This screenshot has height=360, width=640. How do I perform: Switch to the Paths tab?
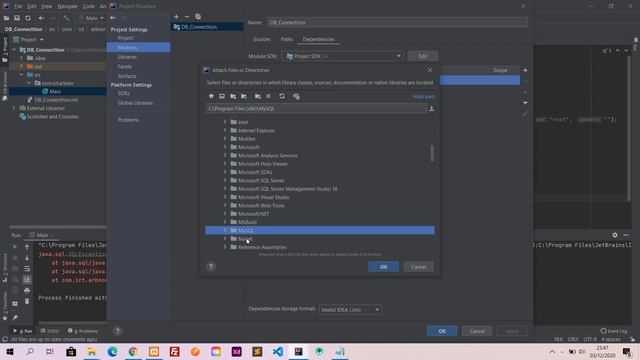[287, 39]
